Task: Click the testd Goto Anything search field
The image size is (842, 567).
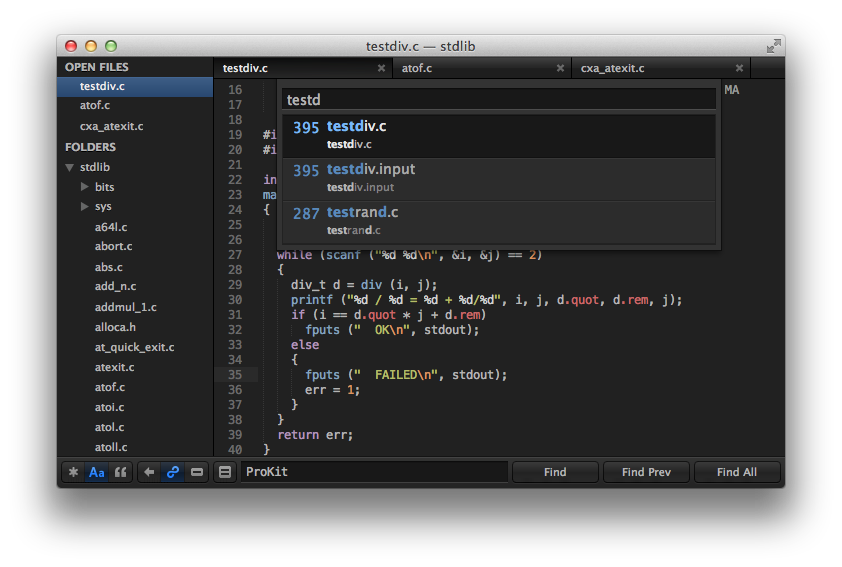Action: coord(499,99)
